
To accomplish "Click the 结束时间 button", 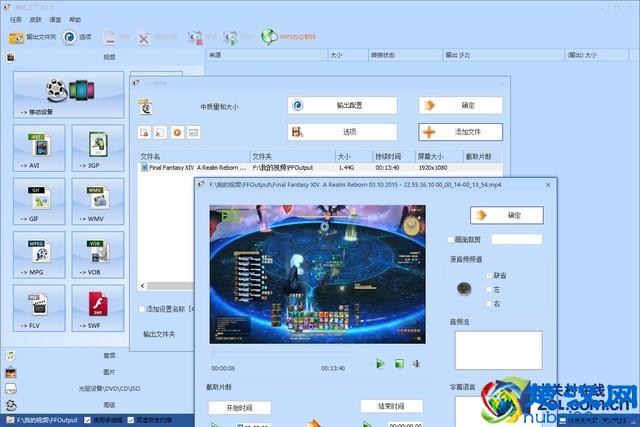I will pyautogui.click(x=391, y=406).
